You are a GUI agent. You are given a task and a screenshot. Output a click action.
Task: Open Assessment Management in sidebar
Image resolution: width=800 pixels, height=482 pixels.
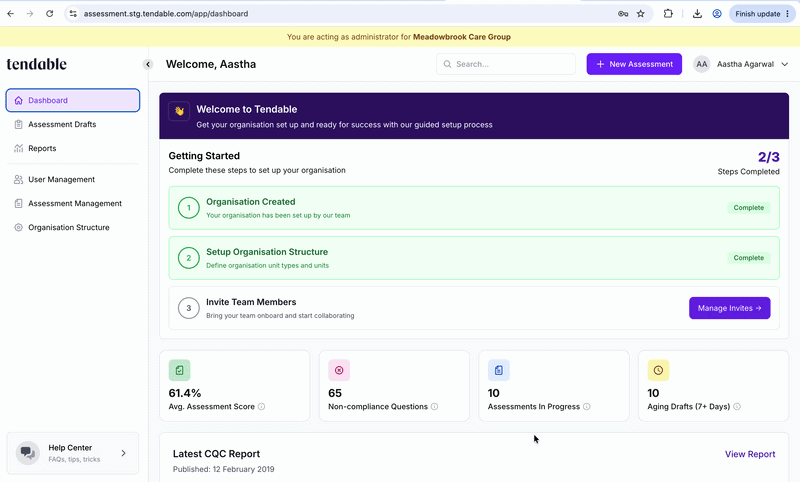(73, 204)
